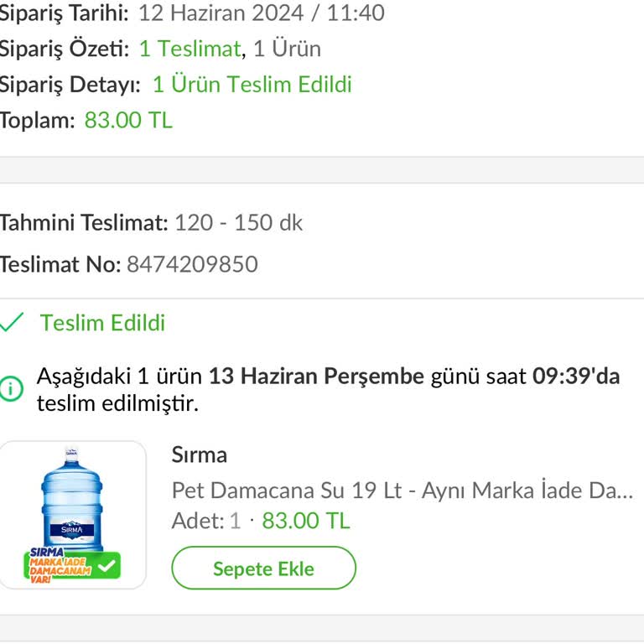Screen dimensions: 644x644
Task: Click the green delivered checkmark icon
Action: (x=12, y=323)
